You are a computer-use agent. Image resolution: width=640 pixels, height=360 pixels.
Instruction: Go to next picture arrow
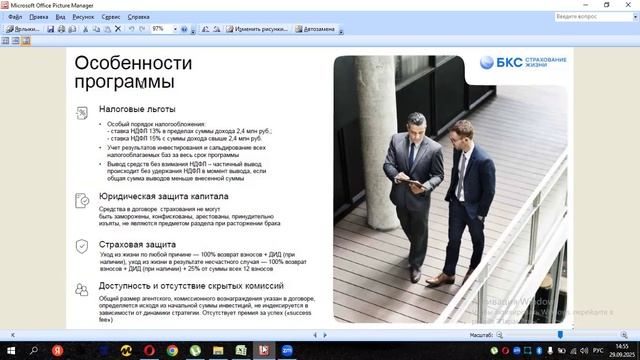(325, 335)
